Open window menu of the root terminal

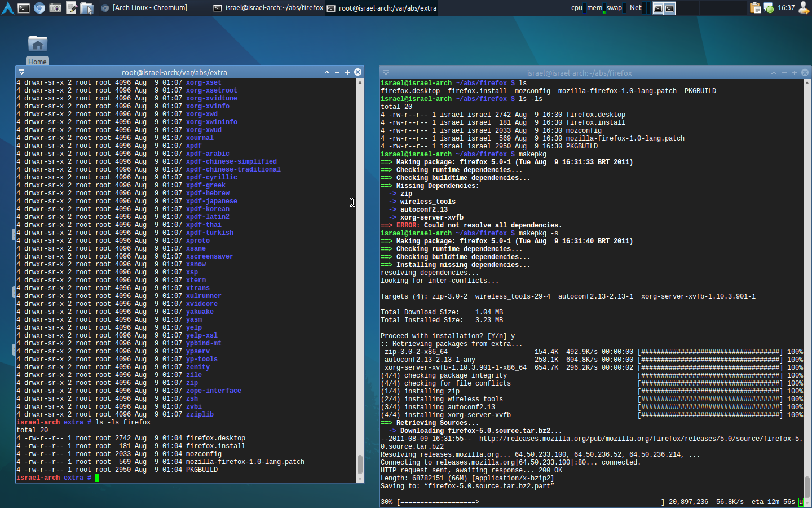pos(21,72)
